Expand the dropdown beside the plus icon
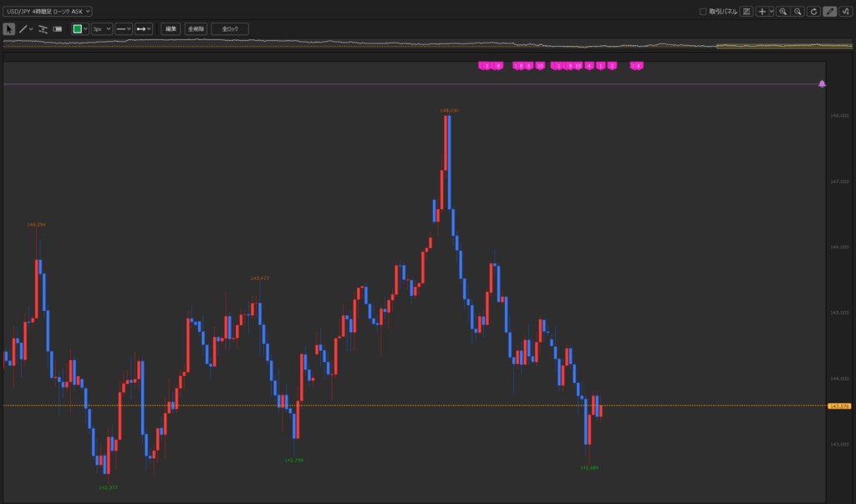The height and width of the screenshot is (504, 856). 772,12
